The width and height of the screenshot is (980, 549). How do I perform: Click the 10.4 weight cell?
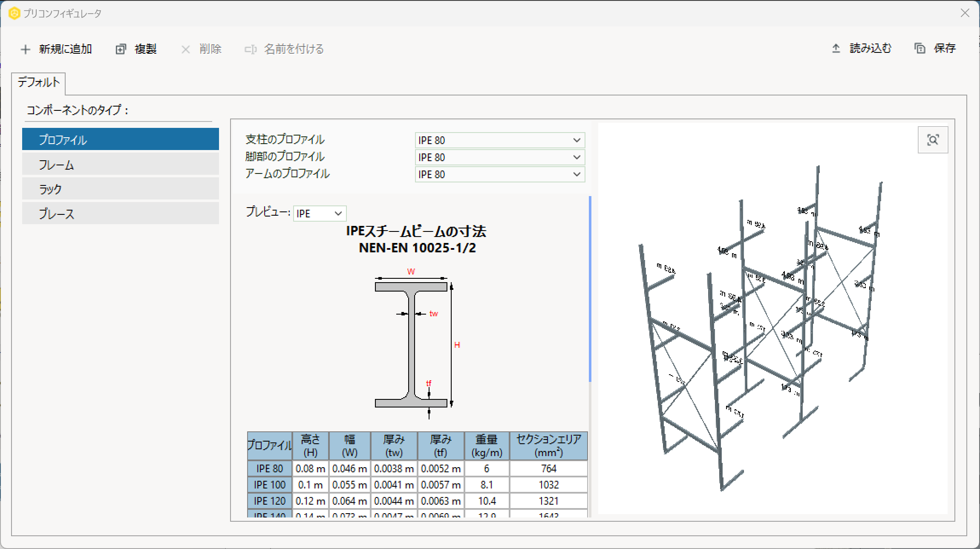point(487,501)
